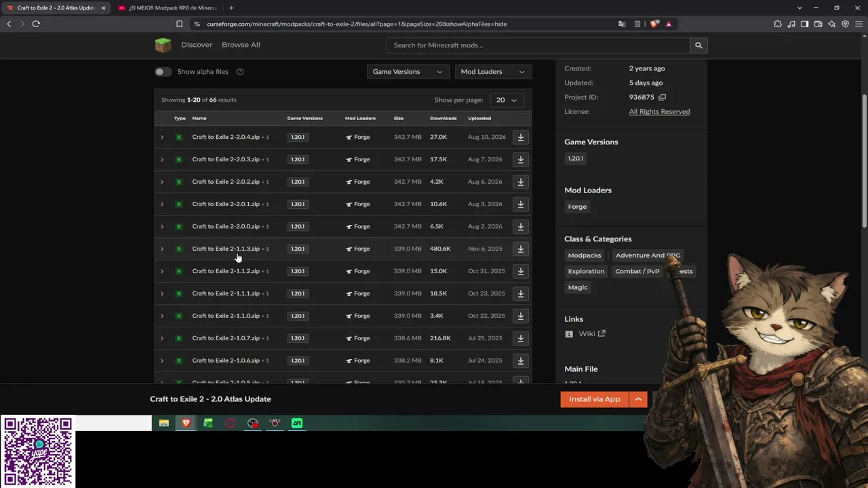Switch to the YouTube Modpack RPG tab
Image resolution: width=868 pixels, height=488 pixels.
click(167, 8)
